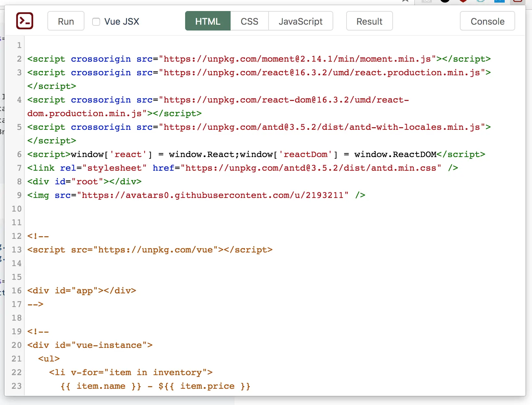Screen dimensions: 532x405
Task: Click the terminal prompt logo icon
Action: pyautogui.click(x=25, y=21)
